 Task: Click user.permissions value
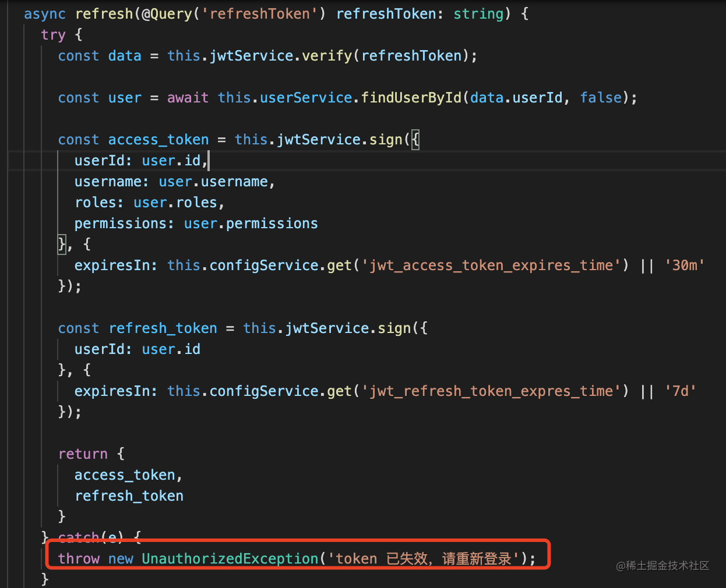click(251, 224)
